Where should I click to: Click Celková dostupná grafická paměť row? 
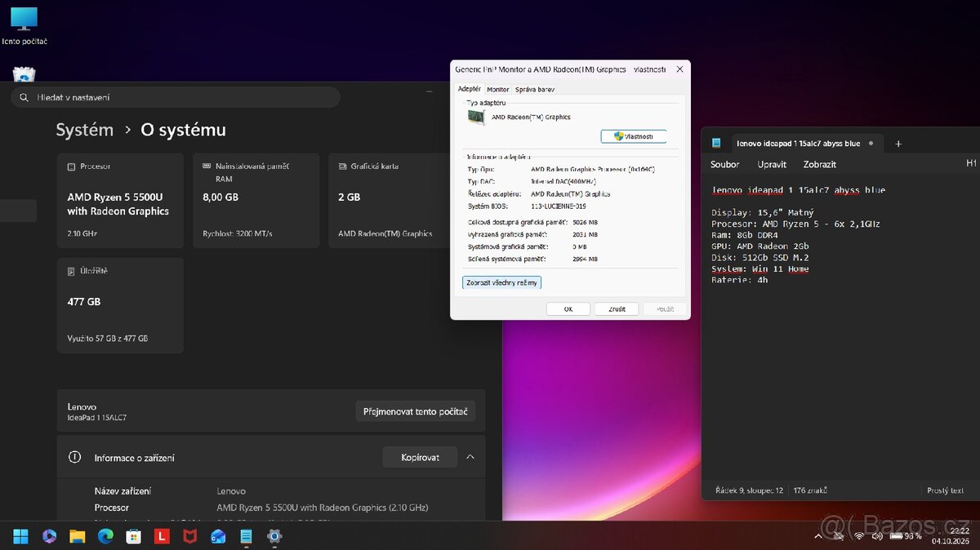(532, 222)
